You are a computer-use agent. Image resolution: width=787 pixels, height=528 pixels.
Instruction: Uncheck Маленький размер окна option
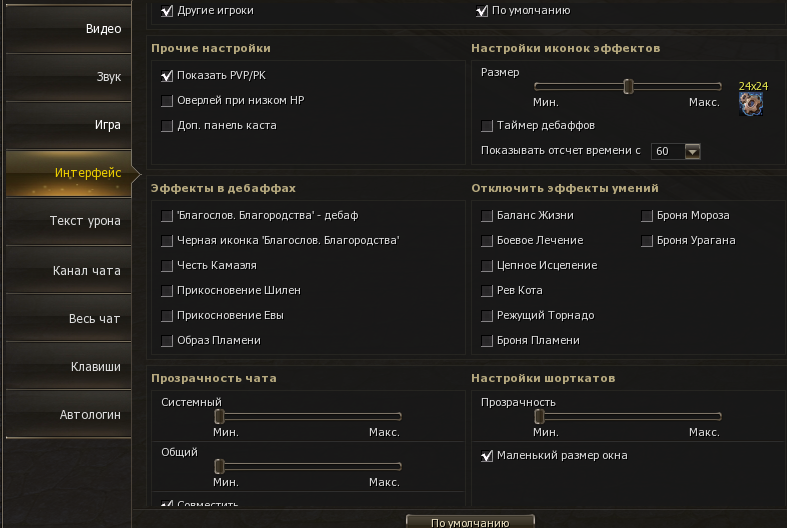coord(487,456)
